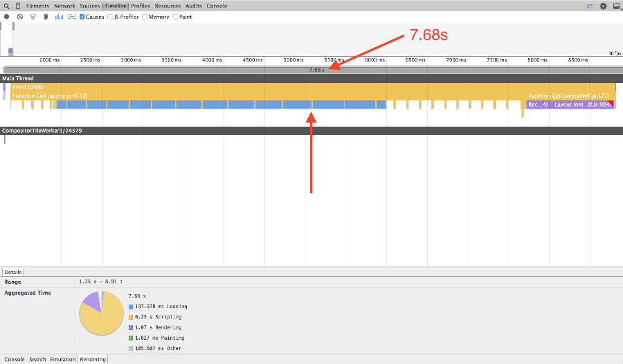The width and height of the screenshot is (623, 364).
Task: Select the Details tab
Action: 13,272
